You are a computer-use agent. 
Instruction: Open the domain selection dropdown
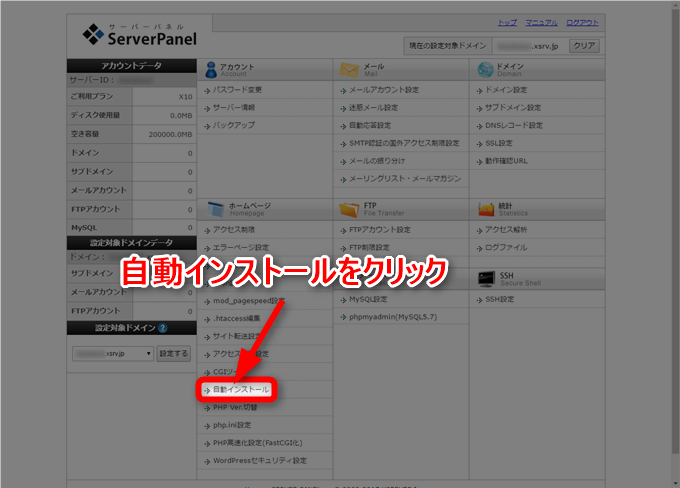tap(113, 354)
